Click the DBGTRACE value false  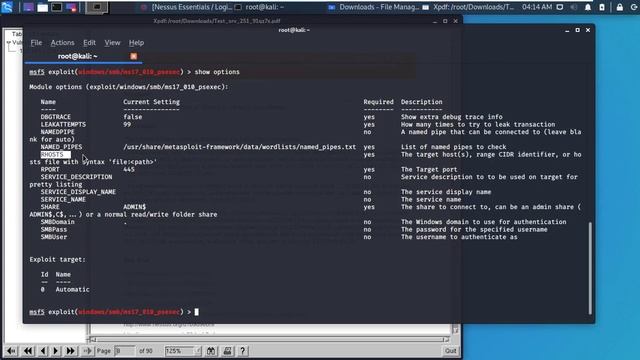(133, 117)
